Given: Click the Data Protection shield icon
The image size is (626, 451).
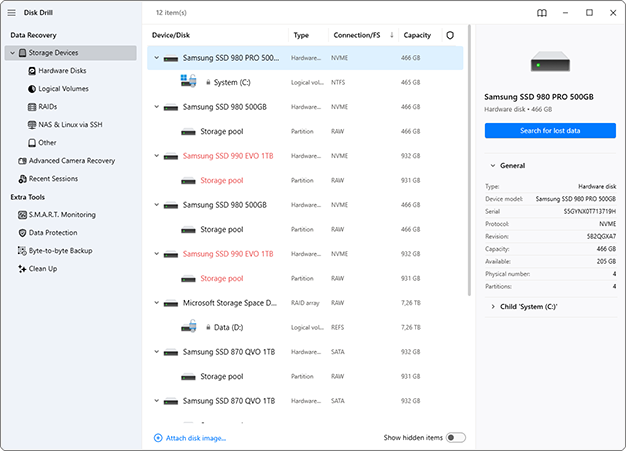Looking at the screenshot, I should pyautogui.click(x=22, y=233).
